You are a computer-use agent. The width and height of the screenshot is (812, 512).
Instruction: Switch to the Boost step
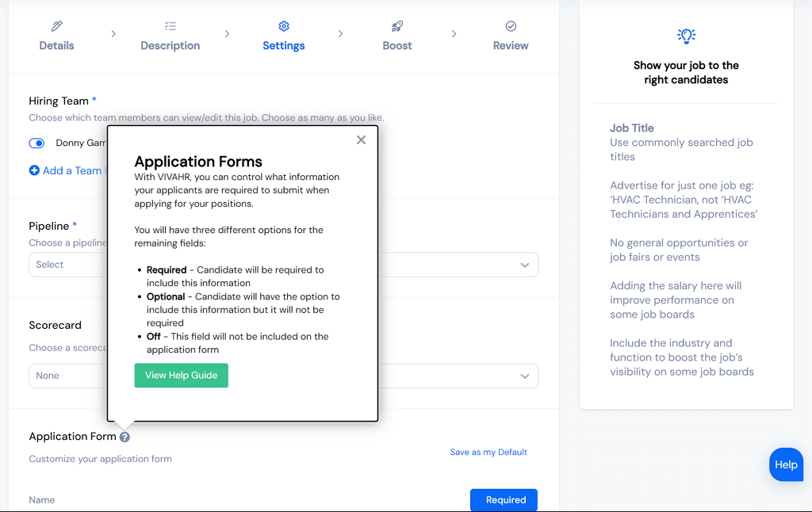point(397,45)
